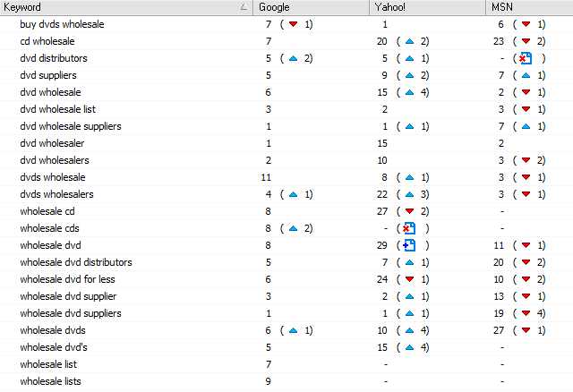Click the new-entry icon in the wholesale dvd Yahoo cell
The width and height of the screenshot is (573, 392).
pyautogui.click(x=409, y=245)
